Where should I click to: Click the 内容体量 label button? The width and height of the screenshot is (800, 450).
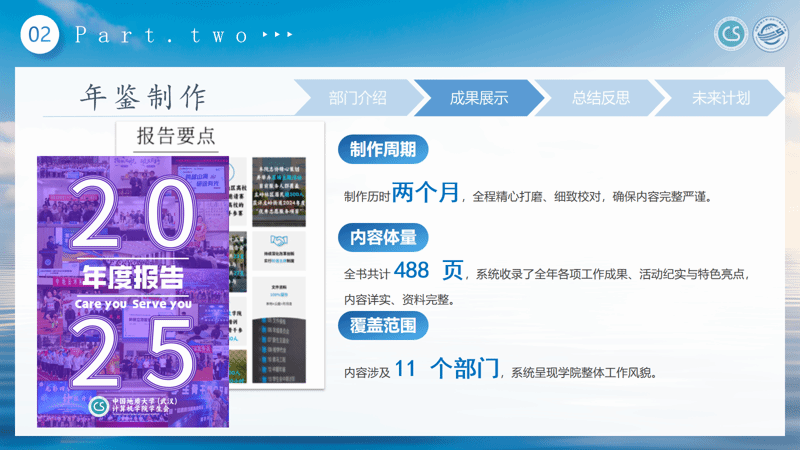click(384, 237)
